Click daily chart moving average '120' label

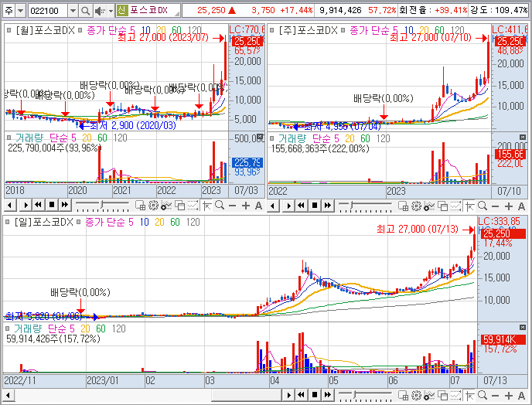(x=193, y=222)
